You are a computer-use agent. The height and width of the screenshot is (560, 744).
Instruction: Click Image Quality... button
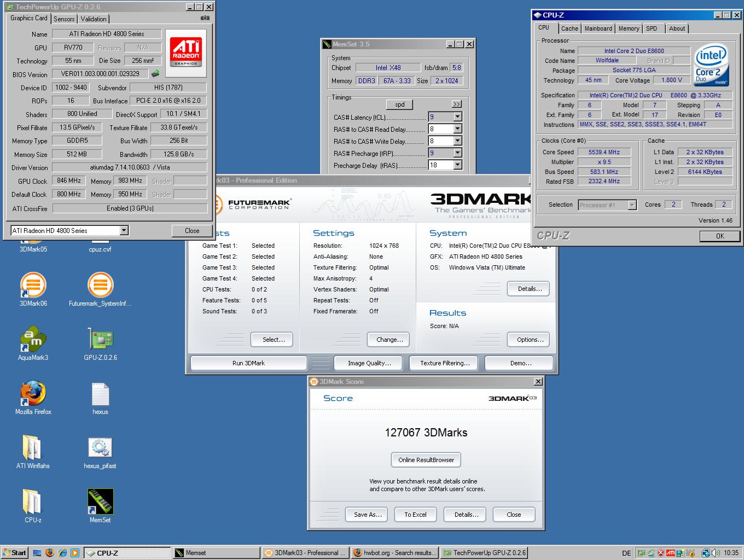(x=369, y=363)
